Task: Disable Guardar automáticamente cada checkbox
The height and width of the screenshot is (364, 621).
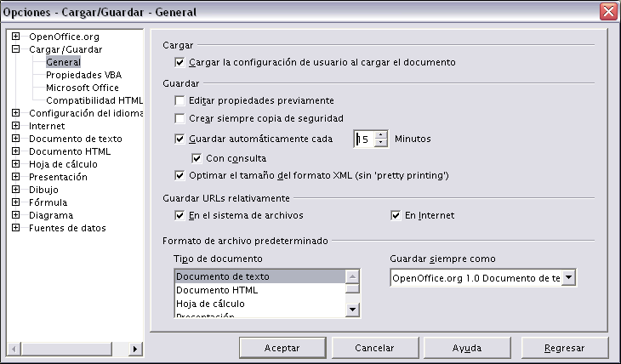Action: point(179,139)
